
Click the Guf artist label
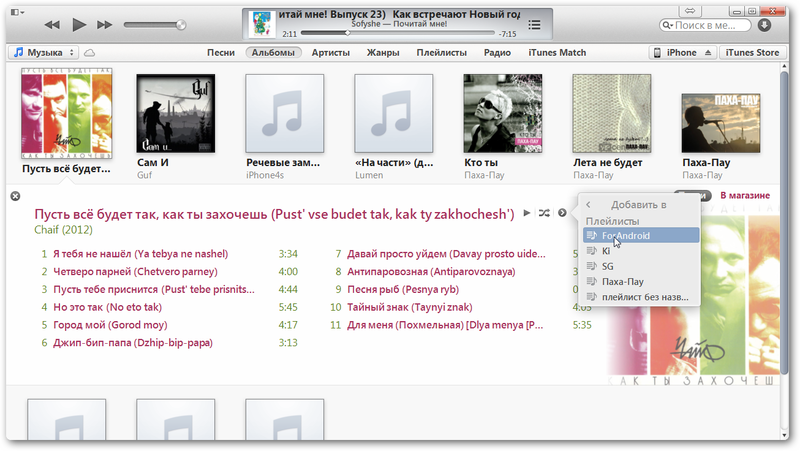[x=144, y=175]
